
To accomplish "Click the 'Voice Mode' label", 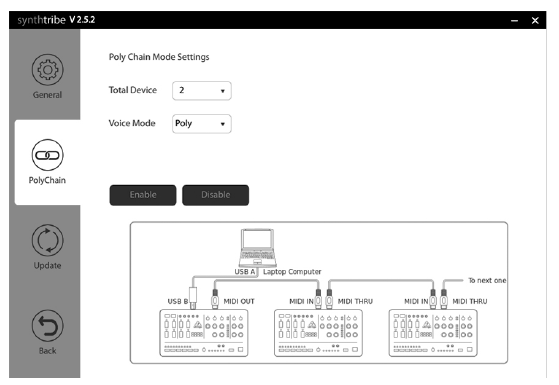I will pyautogui.click(x=132, y=123).
